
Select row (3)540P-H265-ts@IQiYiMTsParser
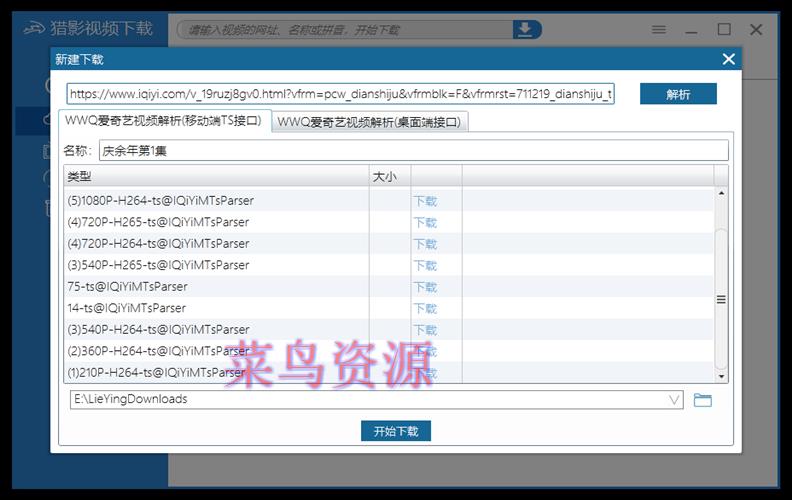(389, 265)
